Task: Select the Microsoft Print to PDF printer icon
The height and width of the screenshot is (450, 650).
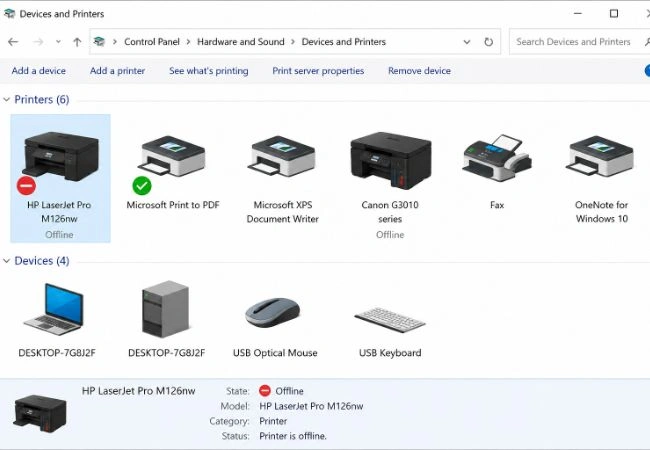Action: tap(172, 156)
